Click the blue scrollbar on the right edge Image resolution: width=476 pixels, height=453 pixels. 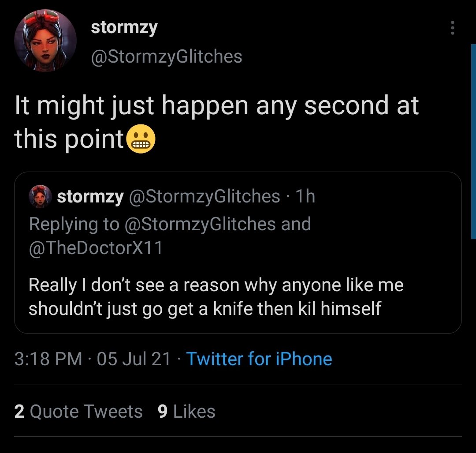473,141
